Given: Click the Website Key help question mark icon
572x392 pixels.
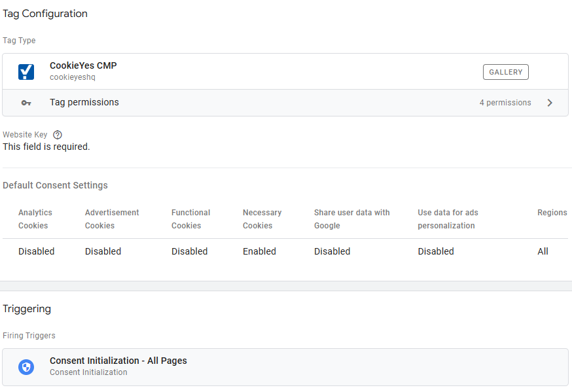Looking at the screenshot, I should tap(58, 135).
